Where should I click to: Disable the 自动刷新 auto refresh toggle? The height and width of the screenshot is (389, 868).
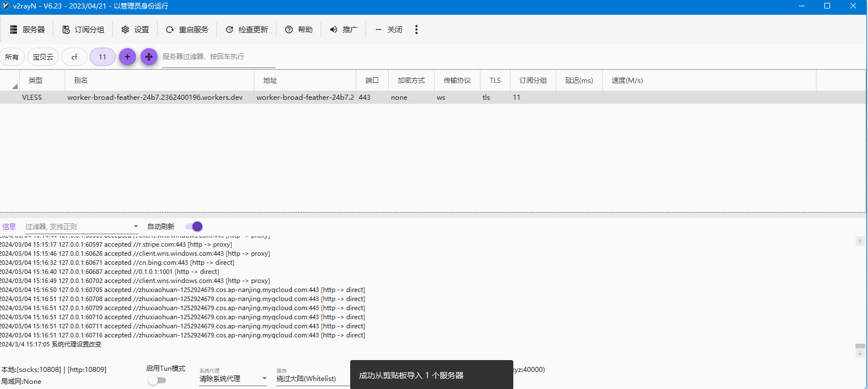pyautogui.click(x=194, y=226)
